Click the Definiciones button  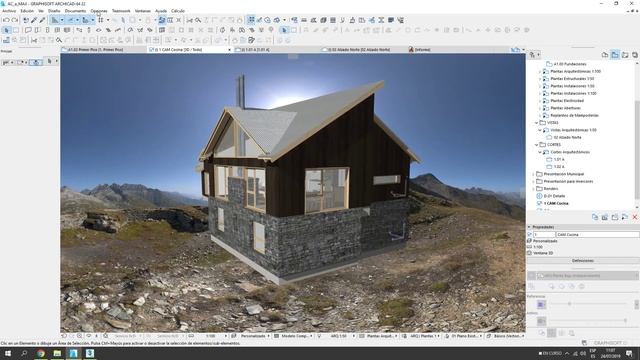click(582, 260)
